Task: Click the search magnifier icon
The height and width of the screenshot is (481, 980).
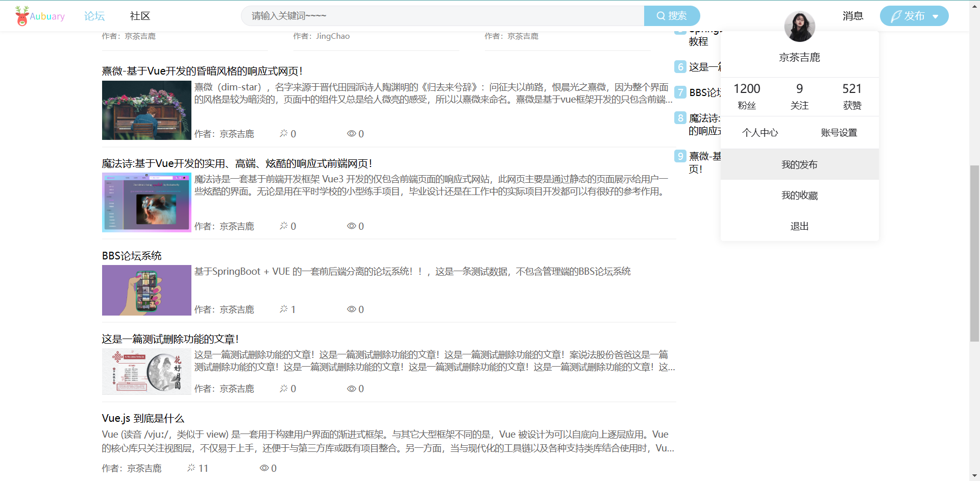Action: [660, 15]
